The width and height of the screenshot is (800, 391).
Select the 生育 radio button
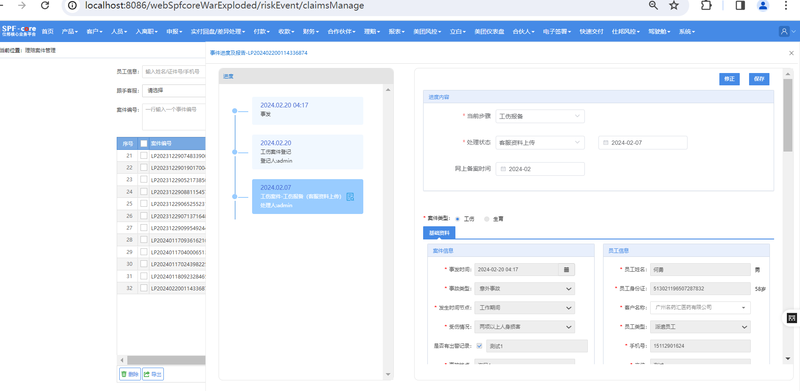coord(487,219)
